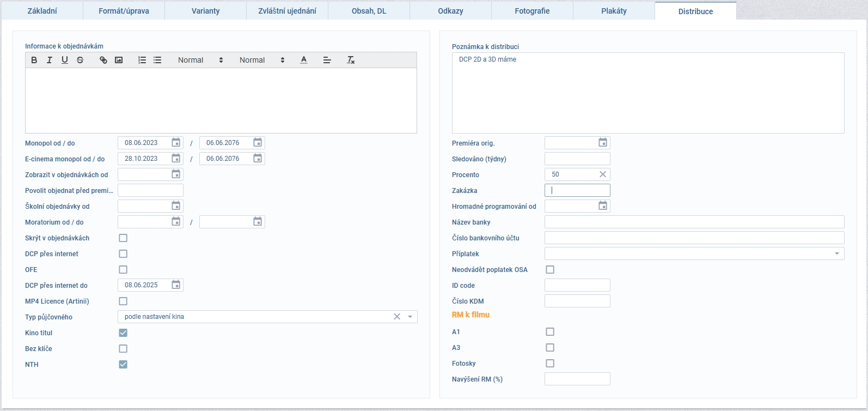Toggle Neodvádět poplatek OSA checkbox
The height and width of the screenshot is (411, 868).
click(550, 270)
